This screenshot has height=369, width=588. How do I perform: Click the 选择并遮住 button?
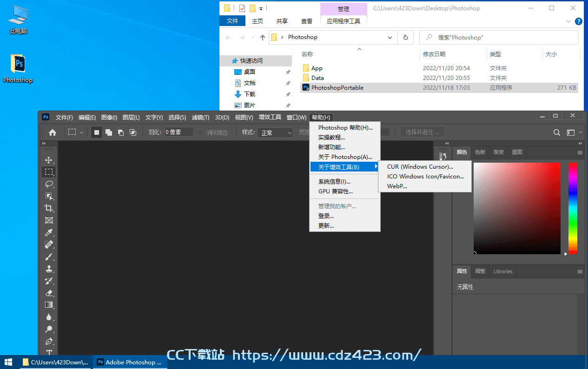(x=423, y=132)
